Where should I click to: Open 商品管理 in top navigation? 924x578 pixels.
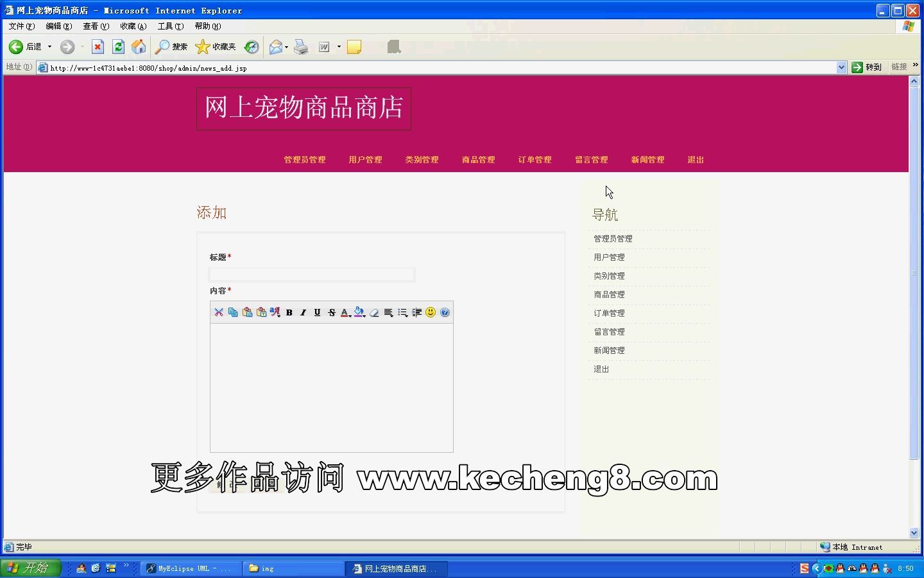point(478,160)
